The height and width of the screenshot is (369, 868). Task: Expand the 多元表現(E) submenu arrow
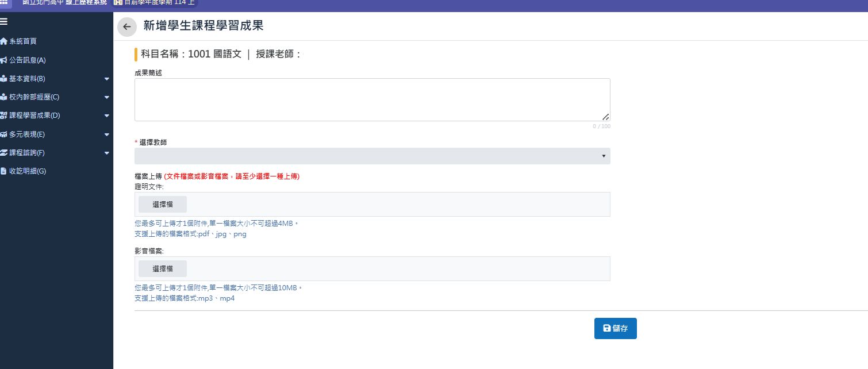(x=106, y=134)
